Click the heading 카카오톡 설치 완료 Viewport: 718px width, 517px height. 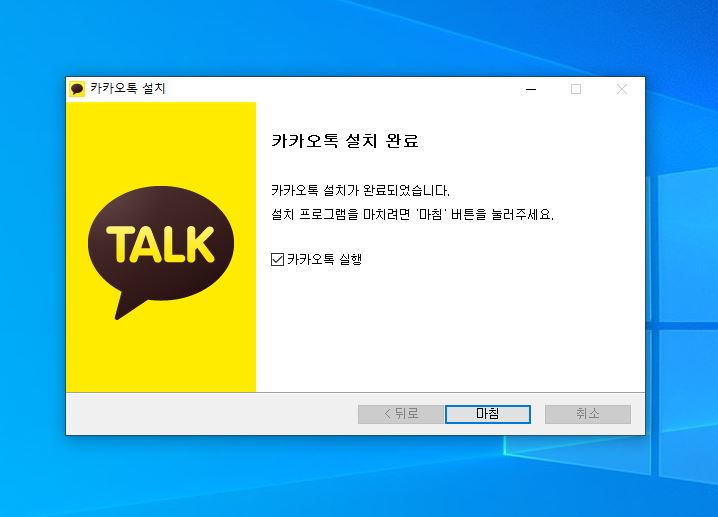345,141
